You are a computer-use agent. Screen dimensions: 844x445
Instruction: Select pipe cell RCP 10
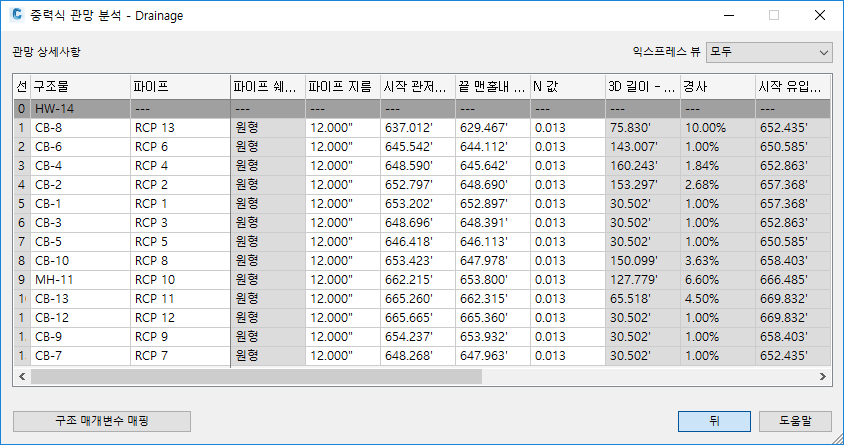pos(180,280)
